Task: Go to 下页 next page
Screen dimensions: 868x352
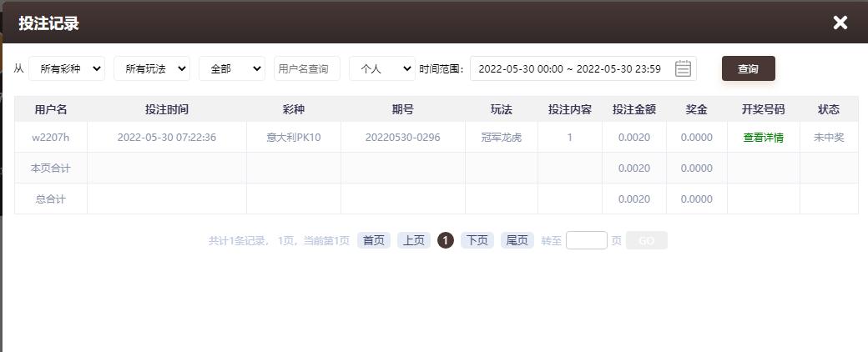Action: 477,240
